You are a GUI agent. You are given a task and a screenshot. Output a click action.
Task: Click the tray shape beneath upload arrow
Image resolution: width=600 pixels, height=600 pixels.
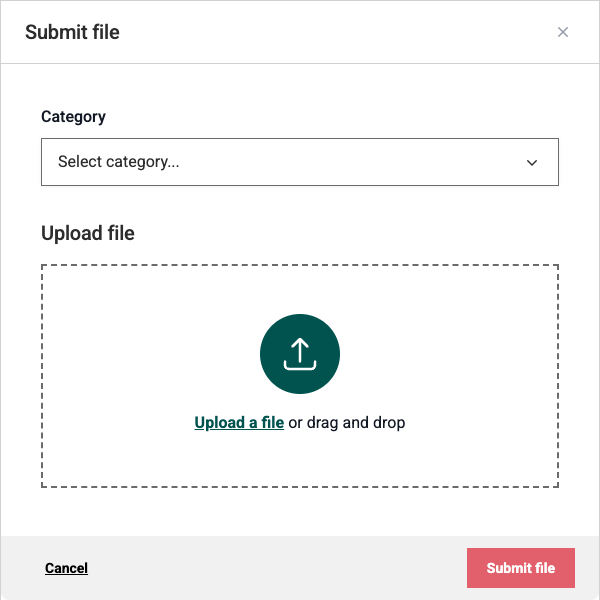[300, 365]
